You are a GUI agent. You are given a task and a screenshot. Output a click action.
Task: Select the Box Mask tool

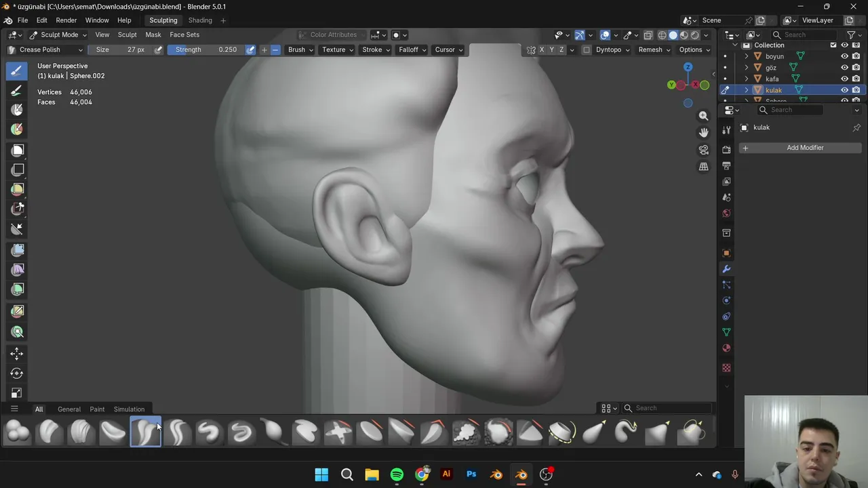pos(17,150)
